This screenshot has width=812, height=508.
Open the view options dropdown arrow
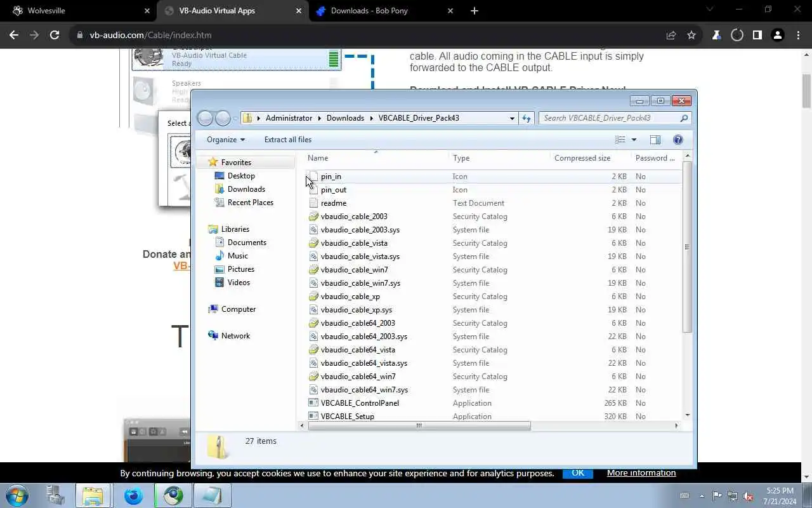(x=633, y=140)
